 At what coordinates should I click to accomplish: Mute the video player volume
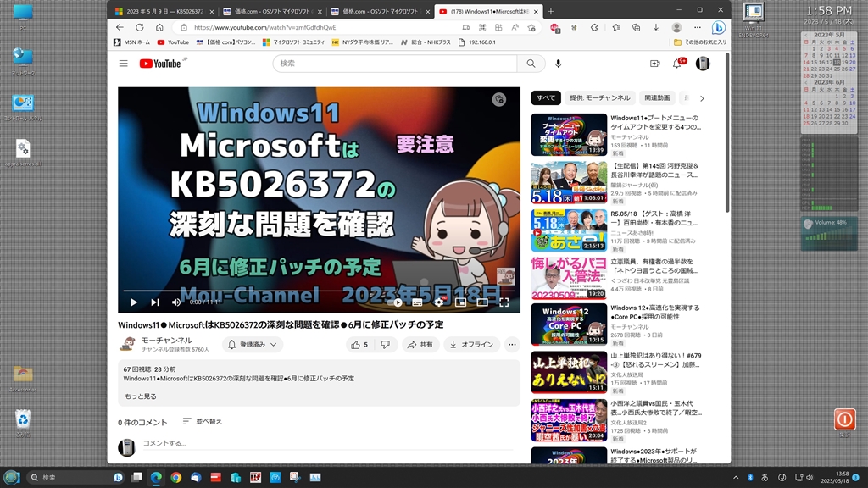(176, 302)
